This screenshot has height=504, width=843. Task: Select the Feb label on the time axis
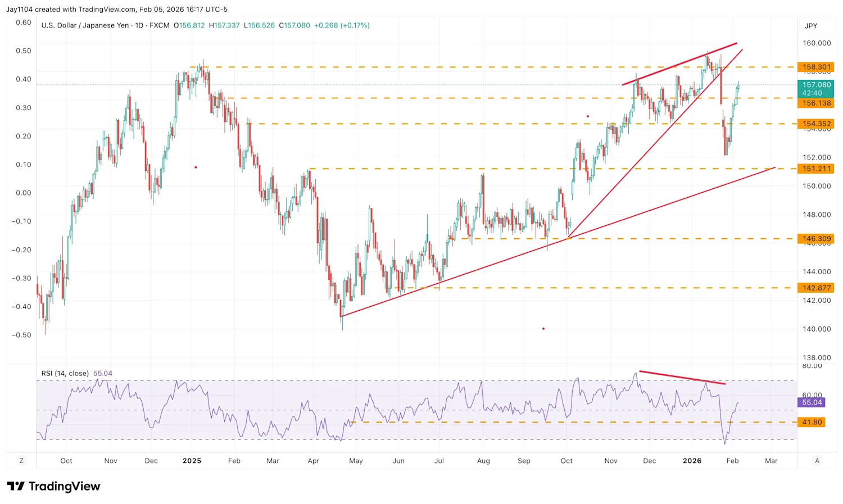point(732,461)
